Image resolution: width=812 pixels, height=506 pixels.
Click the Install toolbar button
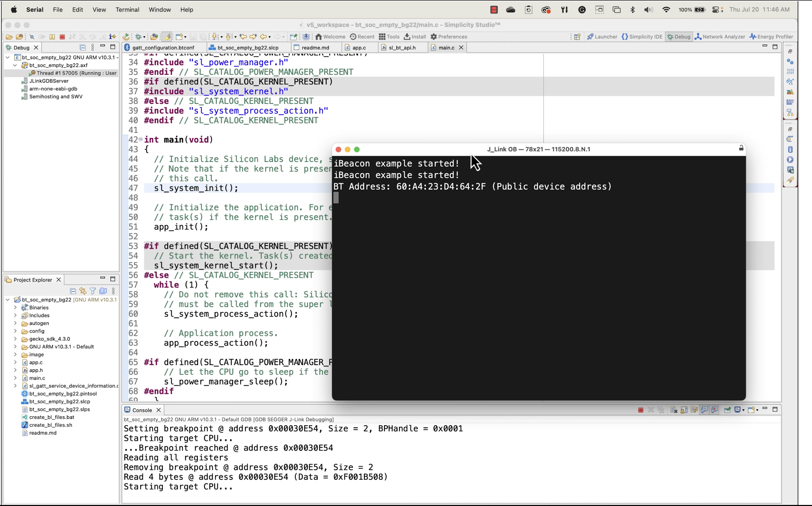click(415, 37)
